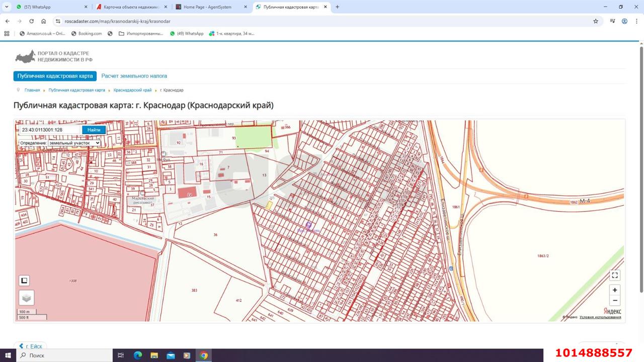The image size is (644, 362).
Task: Expand the Определение object type dropdown
Action: (x=74, y=143)
